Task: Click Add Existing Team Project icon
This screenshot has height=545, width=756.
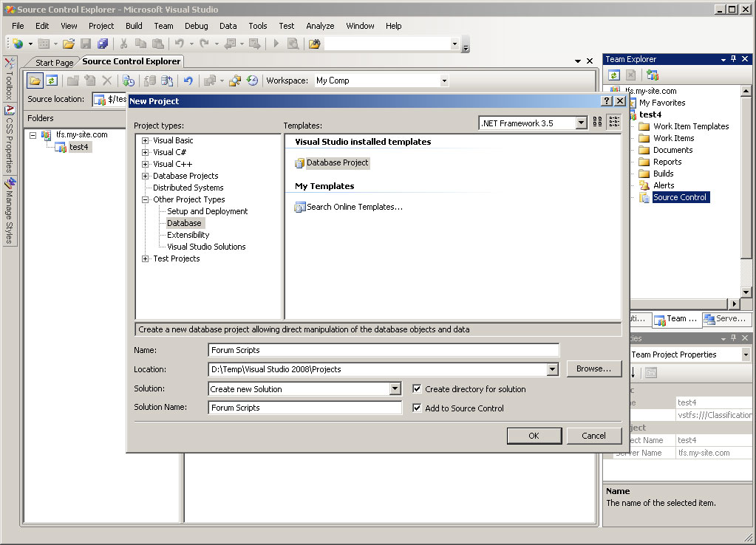Action: click(x=653, y=75)
